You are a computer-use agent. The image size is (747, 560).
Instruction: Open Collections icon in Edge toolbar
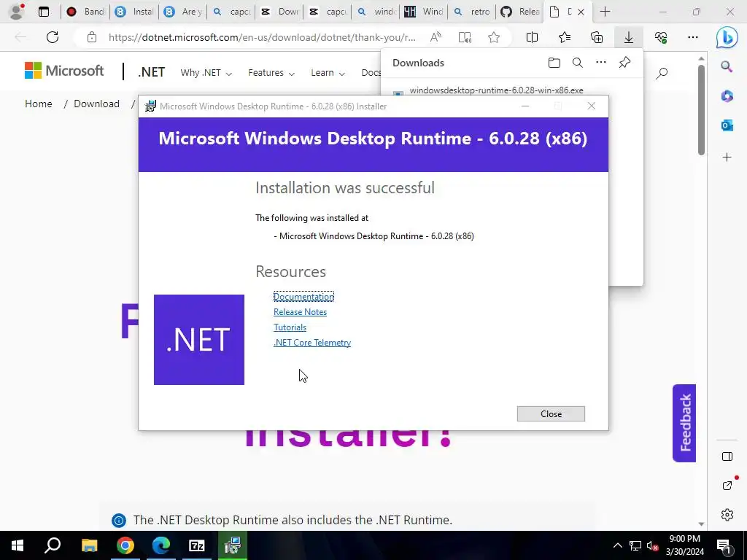tap(597, 37)
